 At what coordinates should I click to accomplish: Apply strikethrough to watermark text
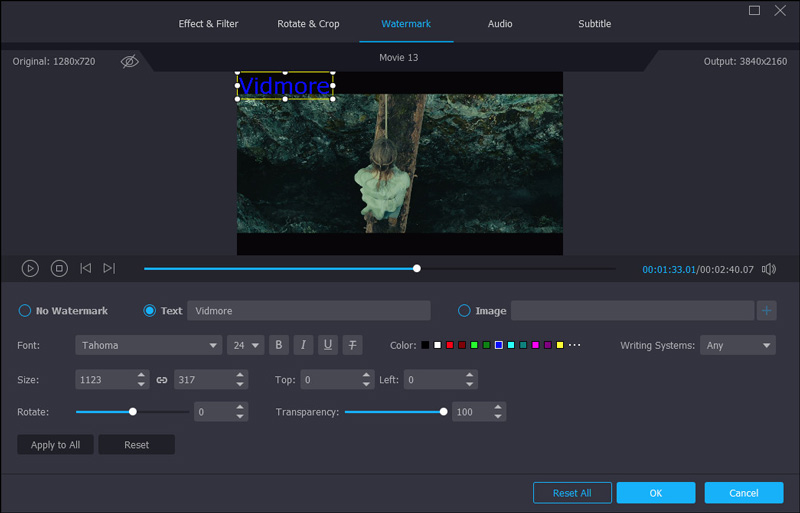(352, 345)
